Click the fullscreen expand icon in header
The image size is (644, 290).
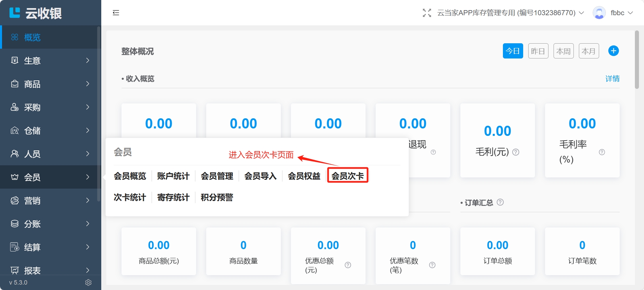tap(427, 13)
